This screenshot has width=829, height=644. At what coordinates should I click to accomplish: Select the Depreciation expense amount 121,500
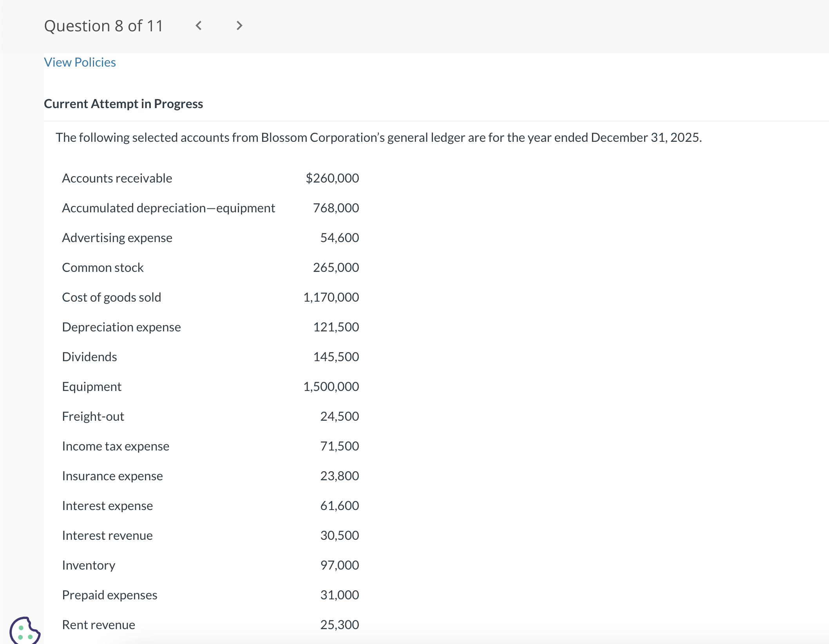tap(336, 327)
